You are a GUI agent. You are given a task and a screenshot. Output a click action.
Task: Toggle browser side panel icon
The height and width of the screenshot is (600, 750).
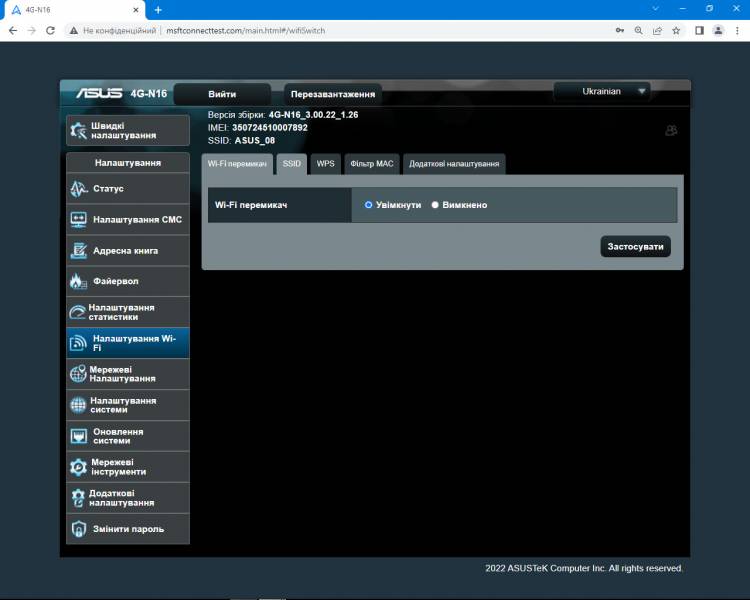699,31
